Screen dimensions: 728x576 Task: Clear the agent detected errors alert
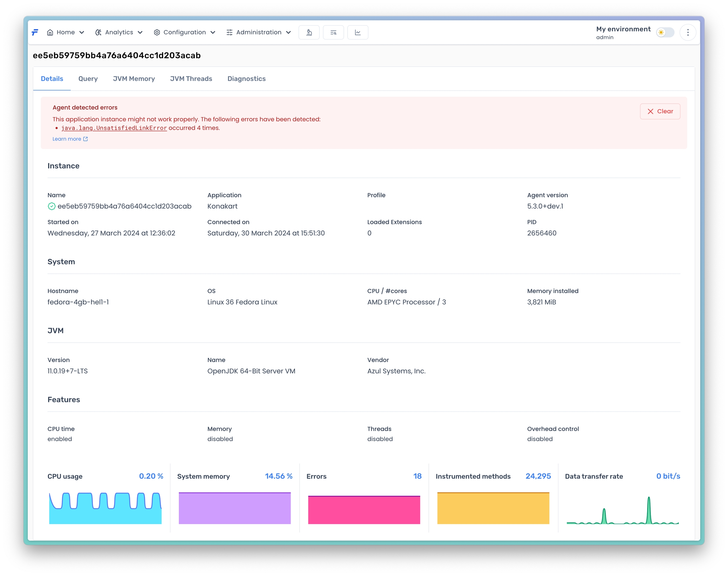659,111
